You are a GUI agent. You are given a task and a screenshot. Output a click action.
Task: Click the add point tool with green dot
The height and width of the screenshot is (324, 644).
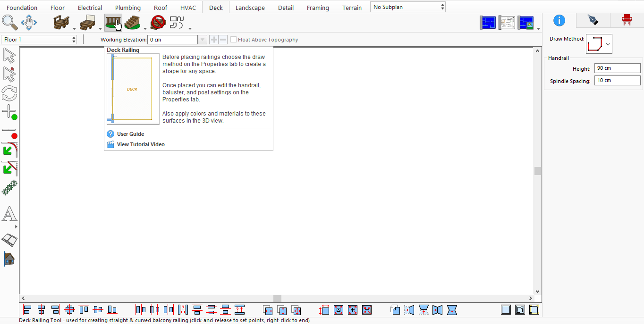(9, 112)
